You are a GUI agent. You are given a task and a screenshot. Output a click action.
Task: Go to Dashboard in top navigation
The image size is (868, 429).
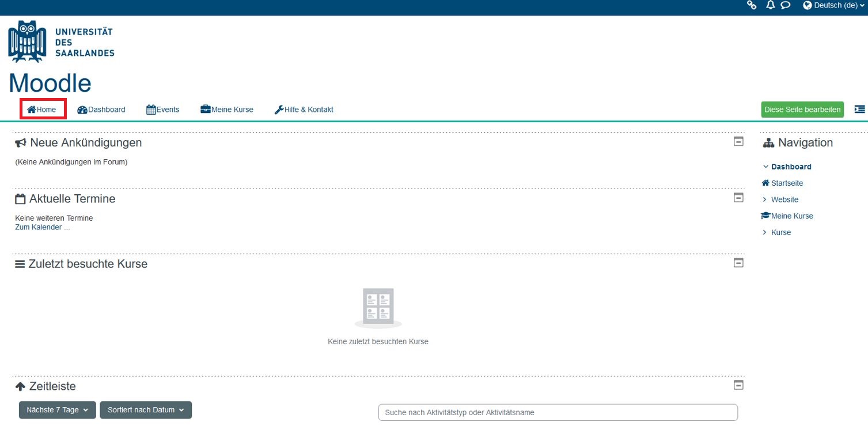click(x=101, y=110)
